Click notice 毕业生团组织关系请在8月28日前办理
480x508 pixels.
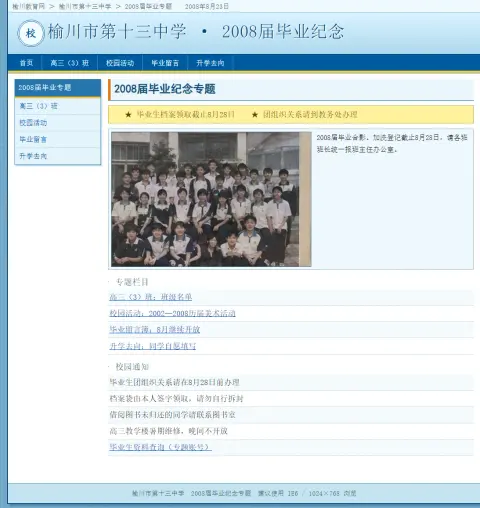[174, 382]
